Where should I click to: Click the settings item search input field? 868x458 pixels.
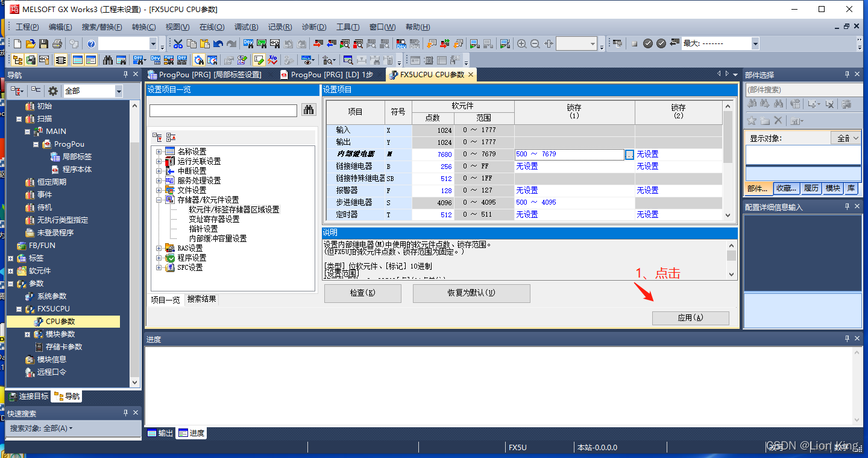click(x=223, y=110)
